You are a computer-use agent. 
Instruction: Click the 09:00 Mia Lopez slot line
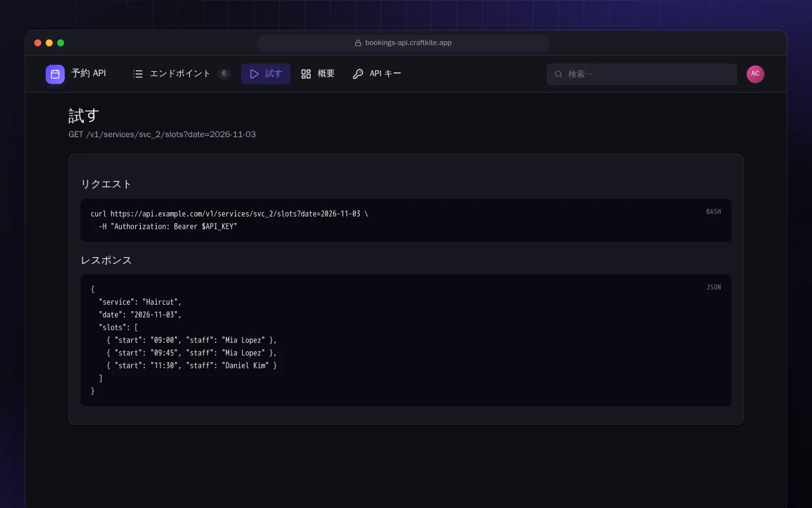point(192,340)
